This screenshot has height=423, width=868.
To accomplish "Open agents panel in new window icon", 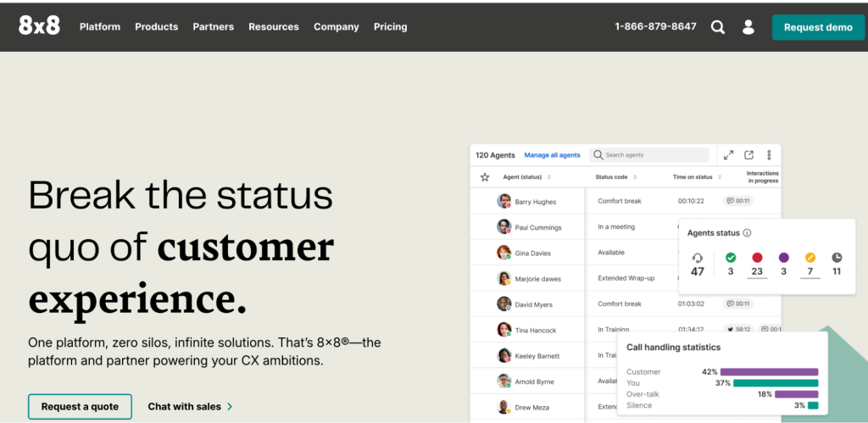I will tap(748, 155).
